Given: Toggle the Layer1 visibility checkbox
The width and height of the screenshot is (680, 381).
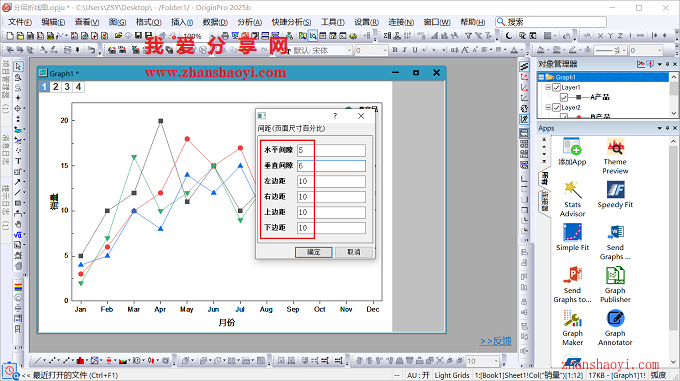Looking at the screenshot, I should pos(556,87).
